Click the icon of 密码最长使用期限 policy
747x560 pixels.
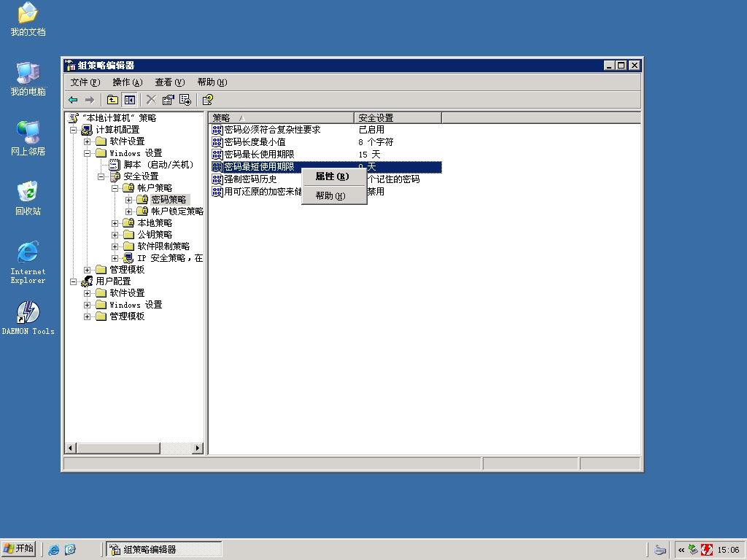[x=217, y=155]
